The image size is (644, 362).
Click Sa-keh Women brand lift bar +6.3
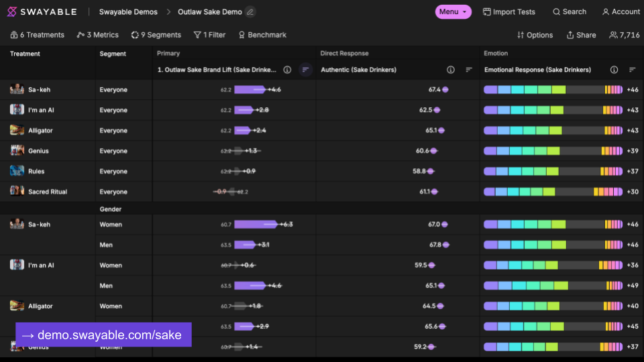coord(257,225)
